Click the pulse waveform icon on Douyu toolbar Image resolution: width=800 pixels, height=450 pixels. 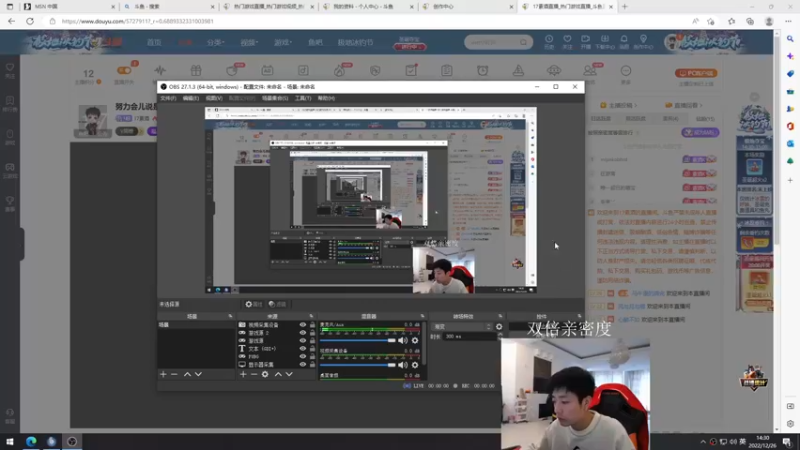pos(160,70)
